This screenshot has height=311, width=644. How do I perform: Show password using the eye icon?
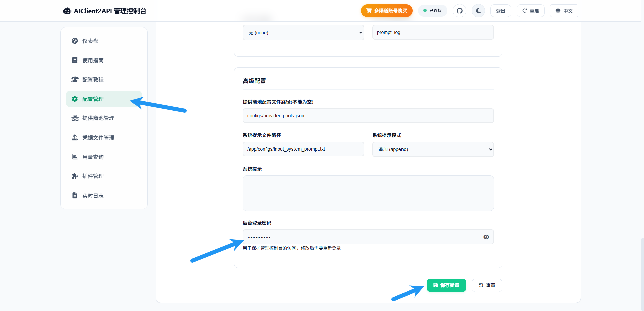pyautogui.click(x=486, y=237)
